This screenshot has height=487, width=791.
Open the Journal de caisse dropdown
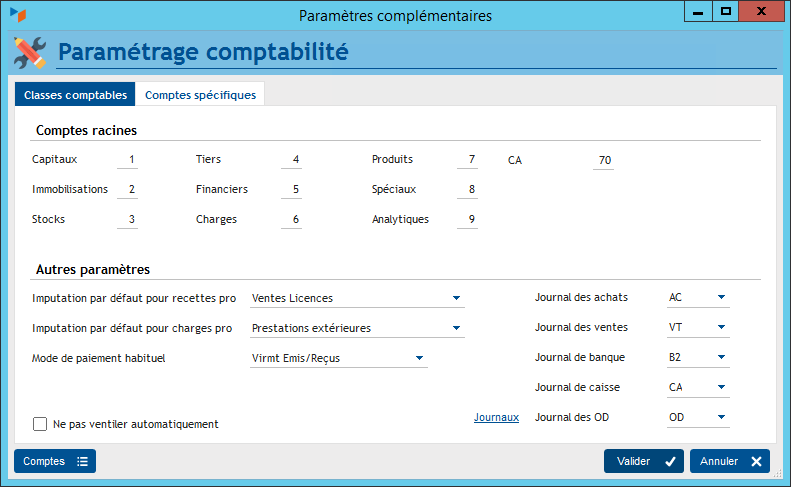coord(721,388)
